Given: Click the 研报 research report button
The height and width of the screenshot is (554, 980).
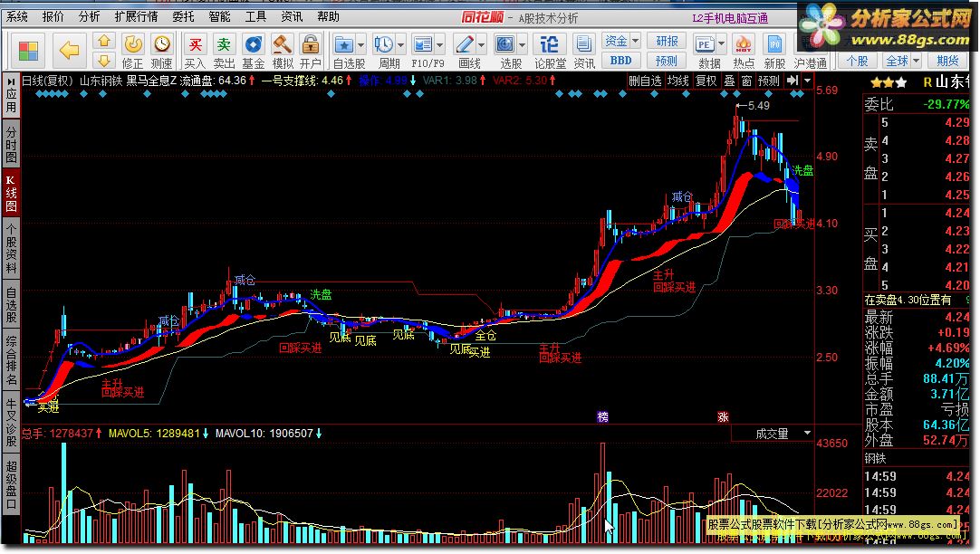Looking at the screenshot, I should click(x=667, y=41).
